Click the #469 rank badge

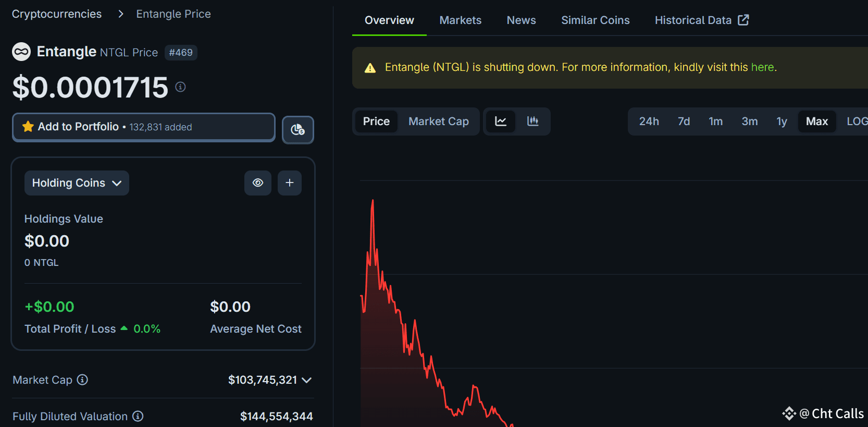181,53
